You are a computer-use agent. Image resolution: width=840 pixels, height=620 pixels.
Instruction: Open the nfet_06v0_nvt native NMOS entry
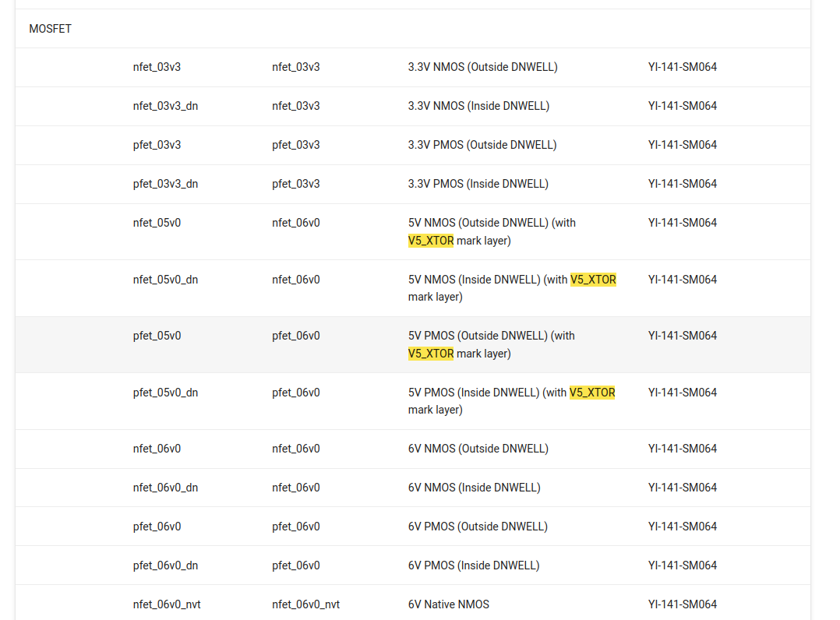166,604
